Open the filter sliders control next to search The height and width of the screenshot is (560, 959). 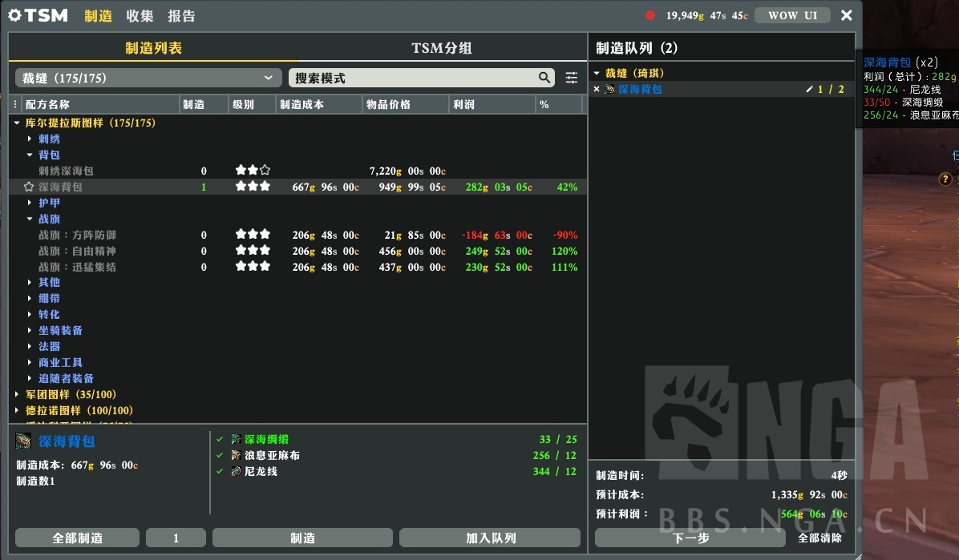[570, 78]
